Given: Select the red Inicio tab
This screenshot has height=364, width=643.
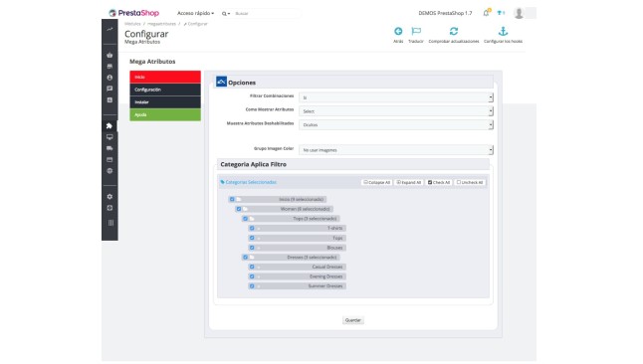Looking at the screenshot, I should point(165,77).
